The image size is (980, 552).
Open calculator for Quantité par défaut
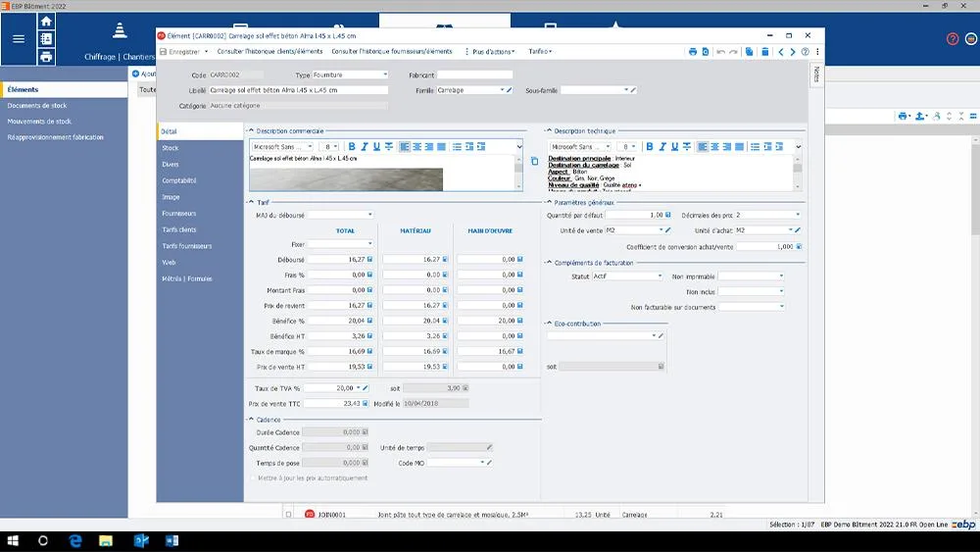coord(668,215)
